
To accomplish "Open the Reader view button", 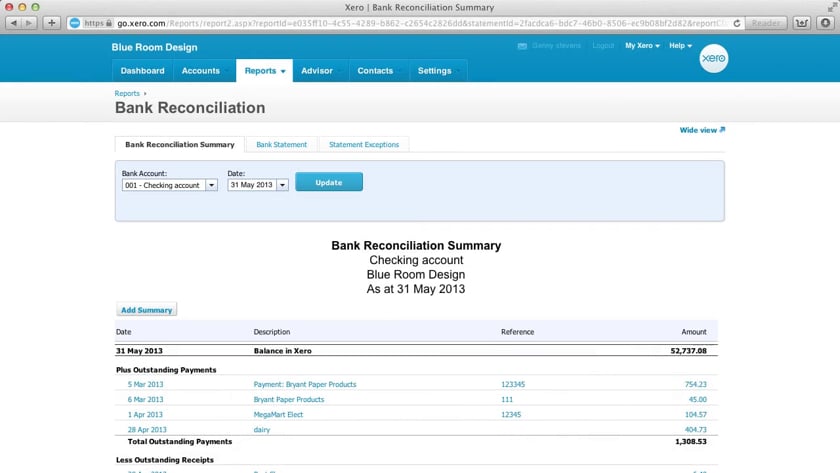I will [766, 23].
